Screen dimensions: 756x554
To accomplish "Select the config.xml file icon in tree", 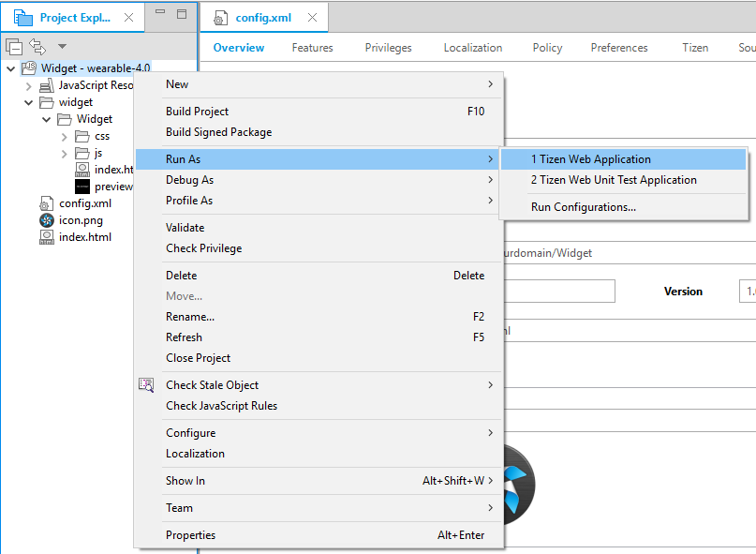I will 46,203.
